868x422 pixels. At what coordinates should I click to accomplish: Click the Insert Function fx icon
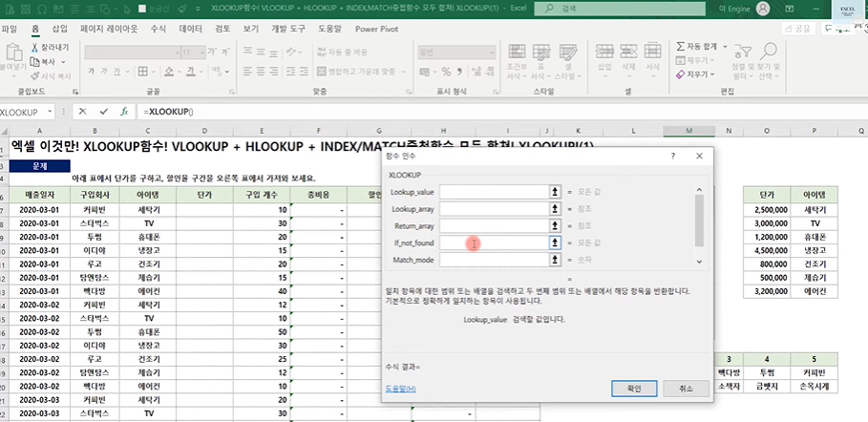point(124,112)
